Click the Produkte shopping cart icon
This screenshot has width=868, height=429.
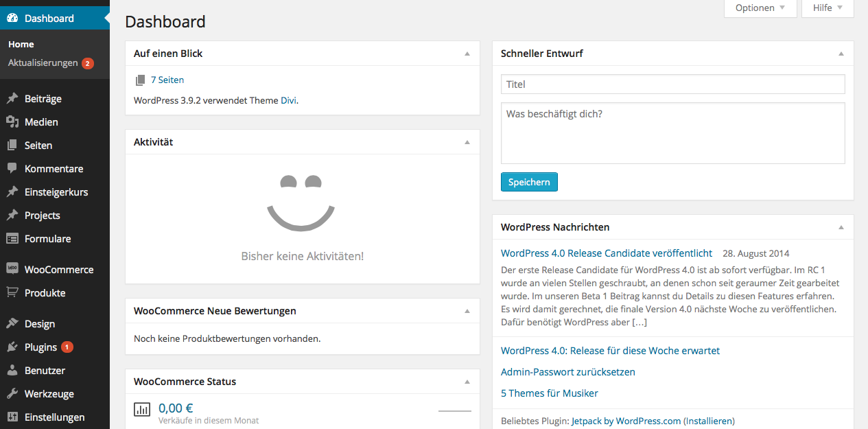pos(12,292)
